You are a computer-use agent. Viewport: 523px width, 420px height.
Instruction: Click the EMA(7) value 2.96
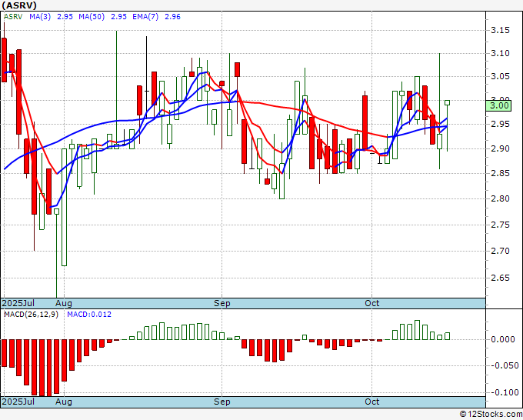click(172, 17)
